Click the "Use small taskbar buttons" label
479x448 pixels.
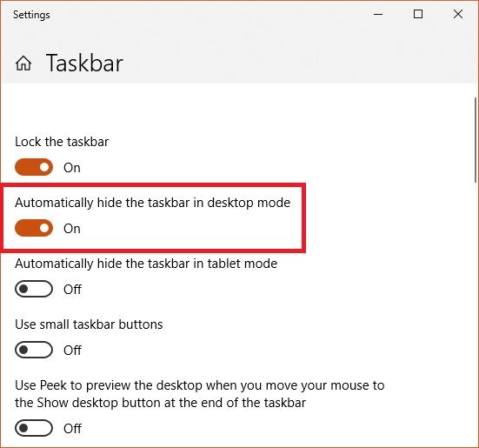pyautogui.click(x=89, y=324)
